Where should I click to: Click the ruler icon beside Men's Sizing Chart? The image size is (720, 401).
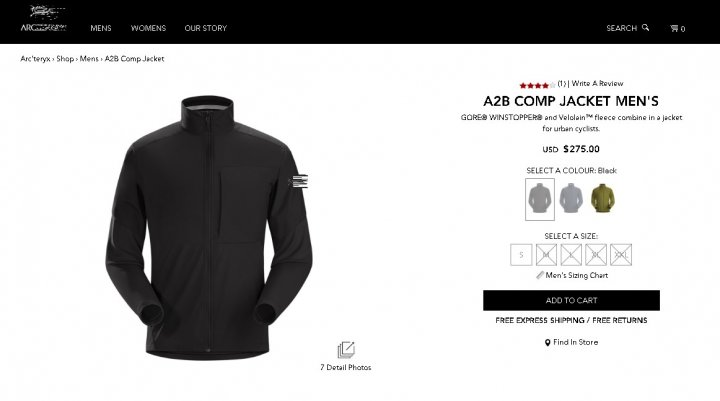point(540,275)
